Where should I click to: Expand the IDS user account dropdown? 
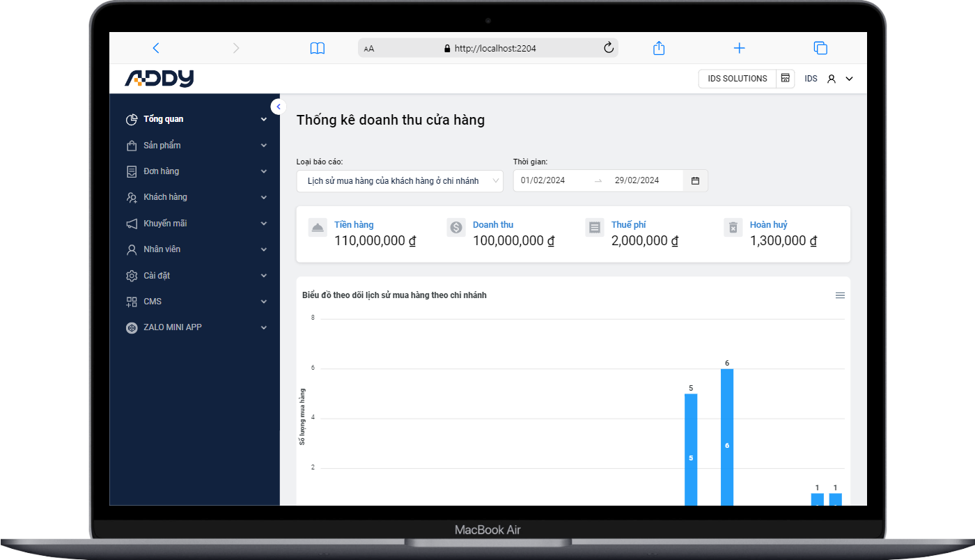click(x=849, y=79)
